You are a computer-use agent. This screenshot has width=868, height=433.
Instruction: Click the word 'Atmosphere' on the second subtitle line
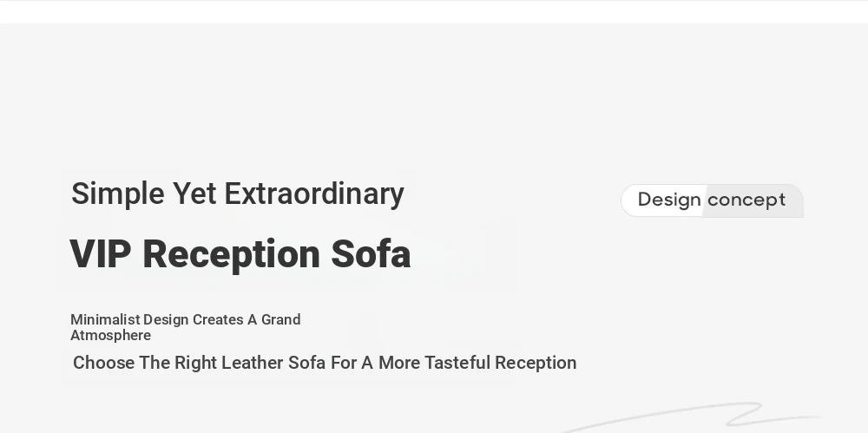point(111,336)
